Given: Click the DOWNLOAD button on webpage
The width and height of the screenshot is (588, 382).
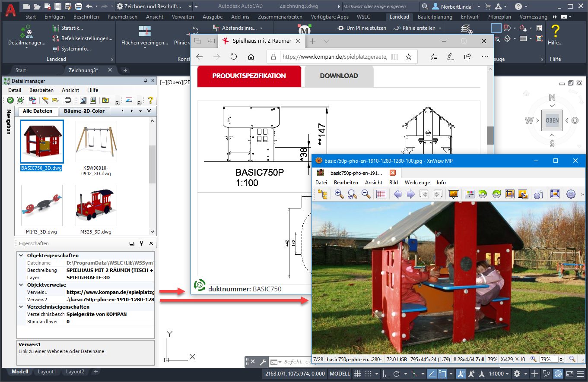Looking at the screenshot, I should (x=339, y=76).
